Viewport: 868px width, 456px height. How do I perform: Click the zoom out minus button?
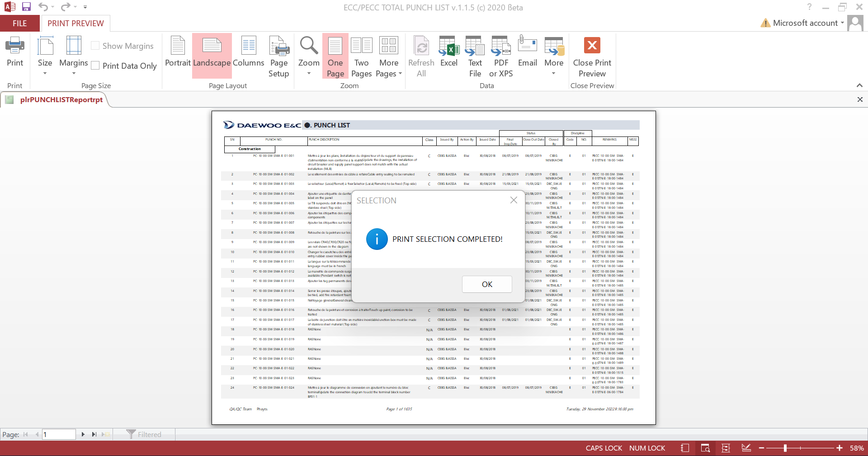click(762, 448)
